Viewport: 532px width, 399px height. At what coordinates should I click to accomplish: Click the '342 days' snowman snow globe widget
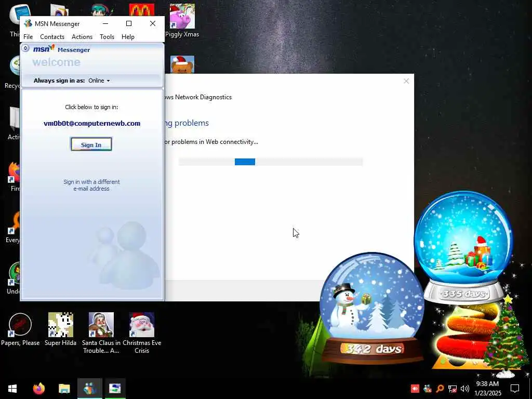click(x=372, y=307)
